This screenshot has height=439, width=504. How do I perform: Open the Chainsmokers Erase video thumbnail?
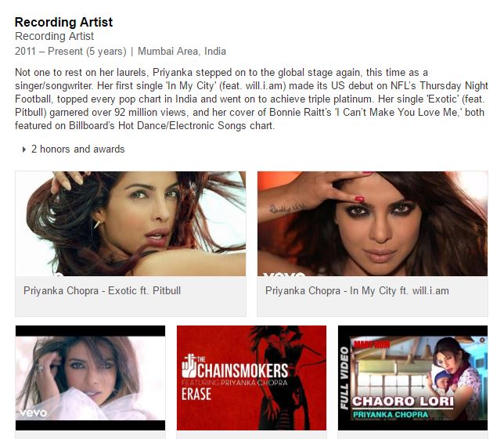[251, 378]
